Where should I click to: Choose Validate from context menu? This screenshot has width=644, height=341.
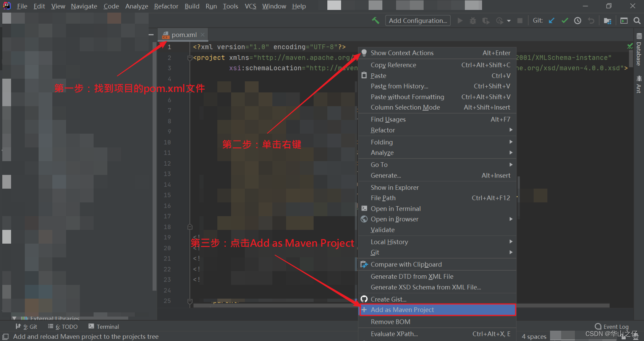(x=437, y=230)
